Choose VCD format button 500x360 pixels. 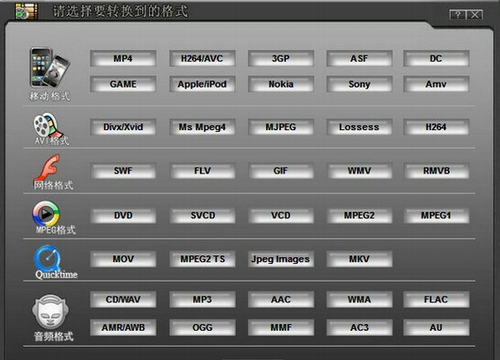pyautogui.click(x=281, y=215)
